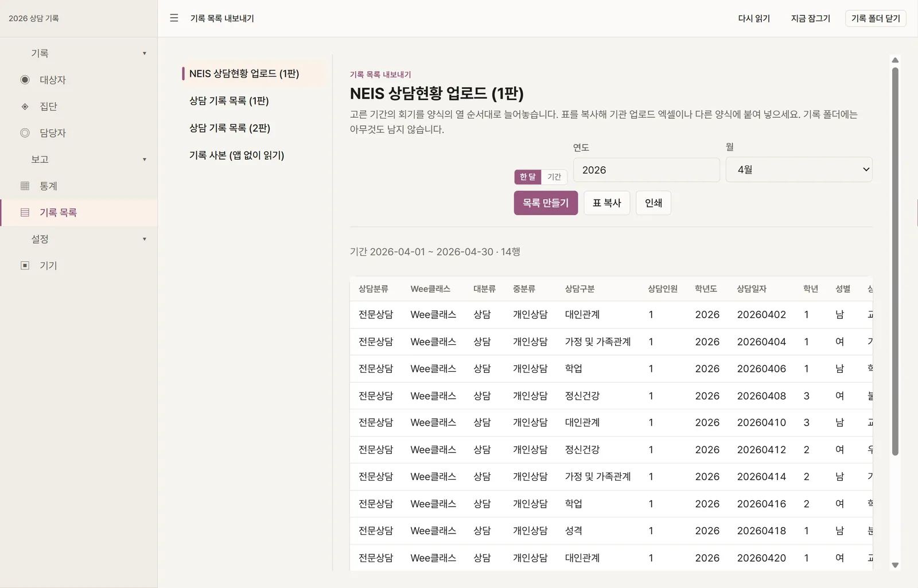This screenshot has width=918, height=588.
Task: Click the 담당자 circle icon
Action: 25,133
